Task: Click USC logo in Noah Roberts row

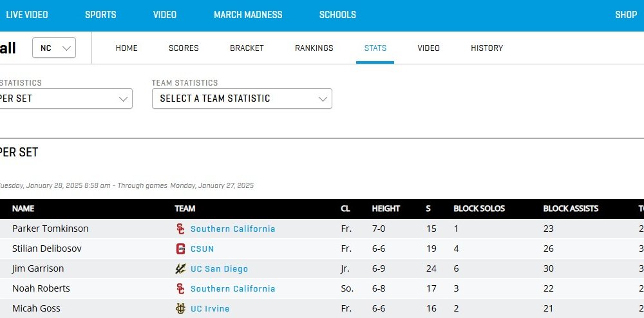Action: pos(180,288)
